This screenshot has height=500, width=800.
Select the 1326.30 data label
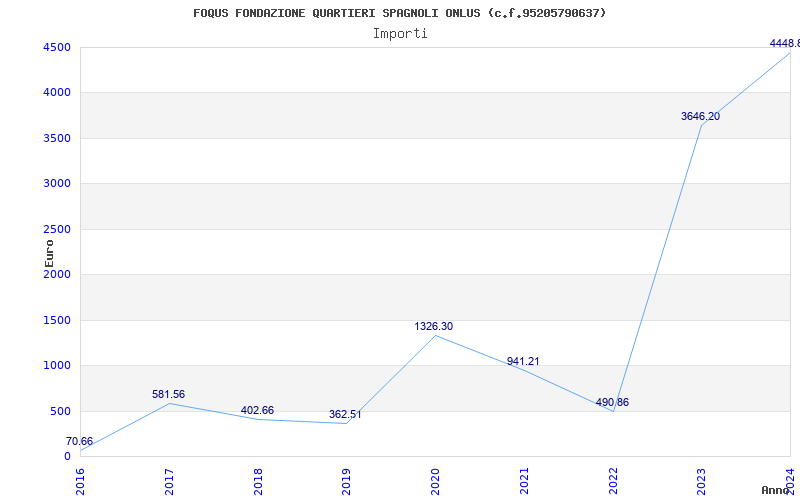click(434, 327)
